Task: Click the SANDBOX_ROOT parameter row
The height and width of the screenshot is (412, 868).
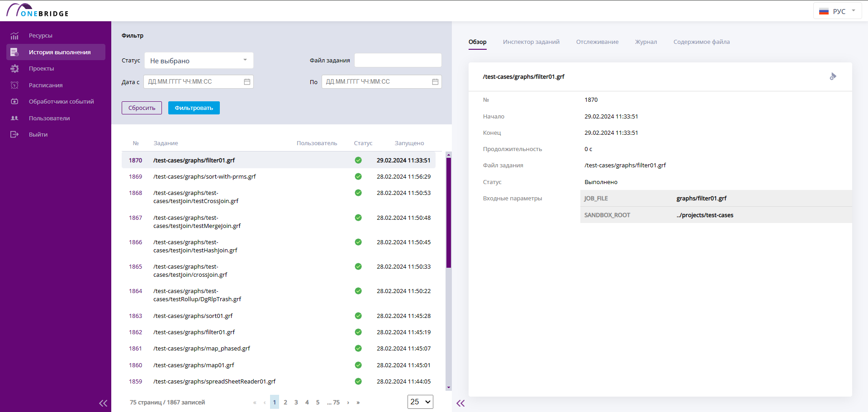Action: (x=716, y=215)
